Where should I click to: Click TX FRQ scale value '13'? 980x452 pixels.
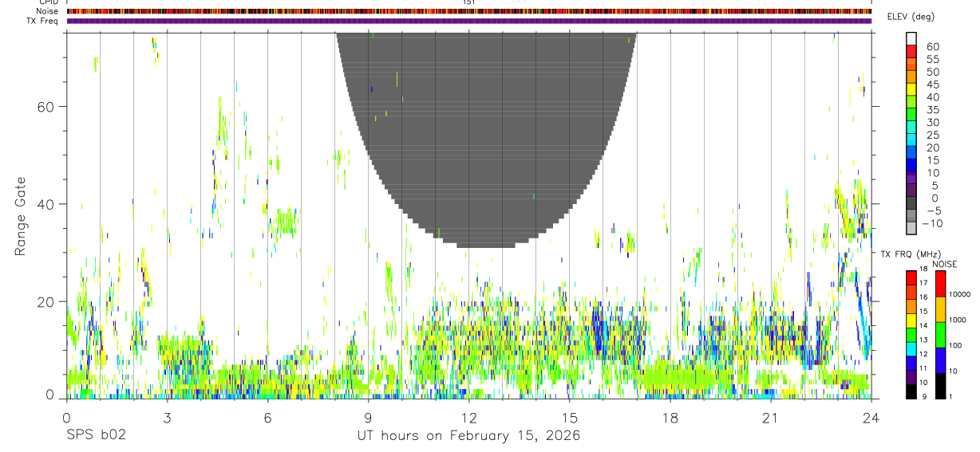click(923, 340)
